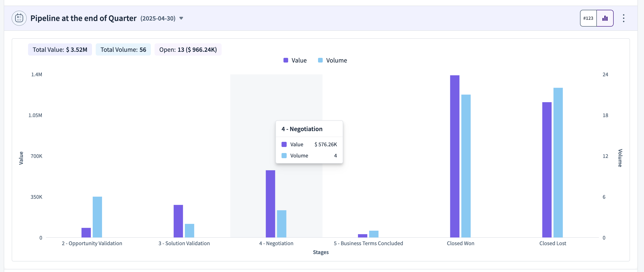Open the three-dot more options menu
The image size is (644, 272).
[624, 18]
